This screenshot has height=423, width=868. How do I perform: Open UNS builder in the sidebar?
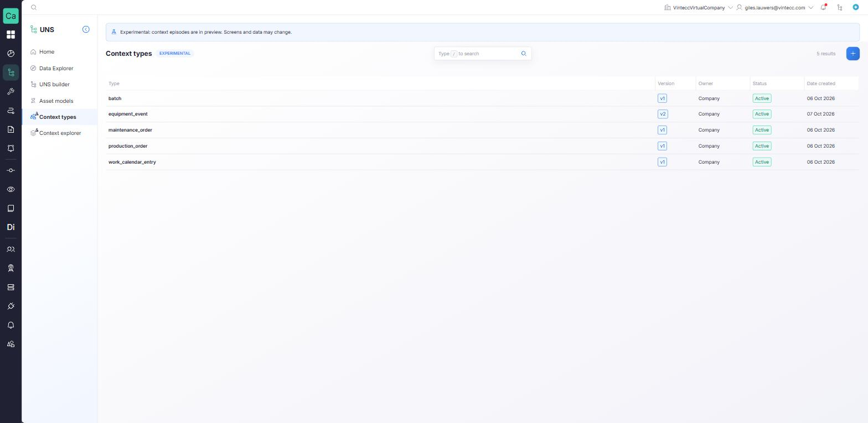(x=60, y=85)
